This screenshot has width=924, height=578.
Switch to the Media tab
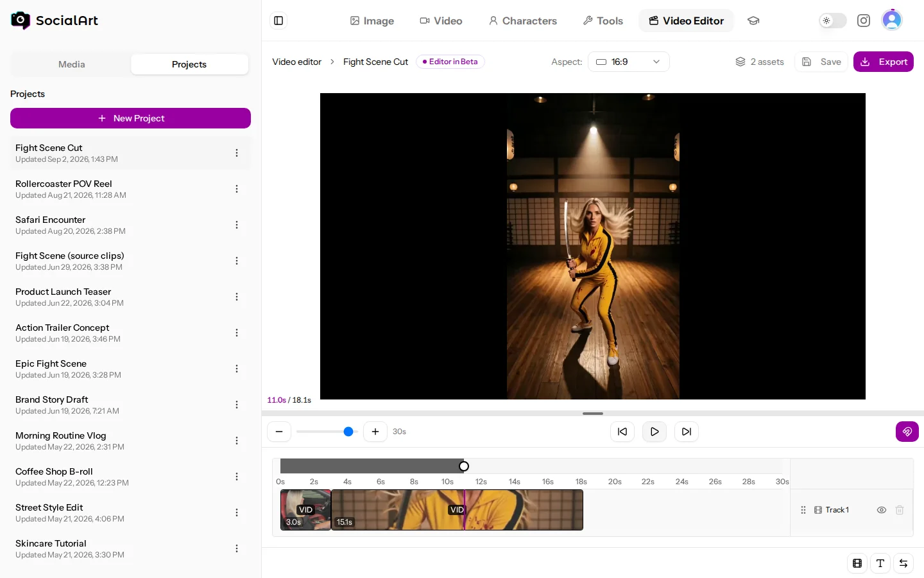click(71, 64)
